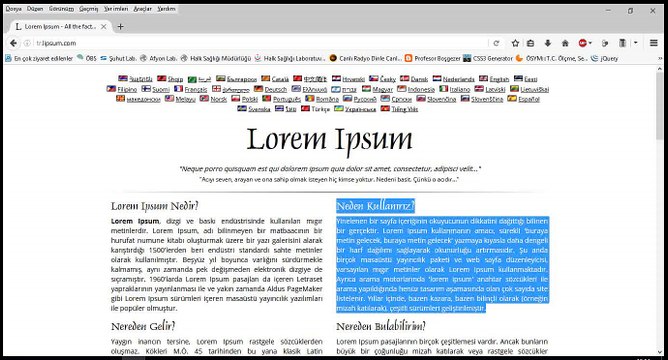Open the Profesor Boşgezer bookmark
The width and height of the screenshot is (668, 360).
(433, 58)
